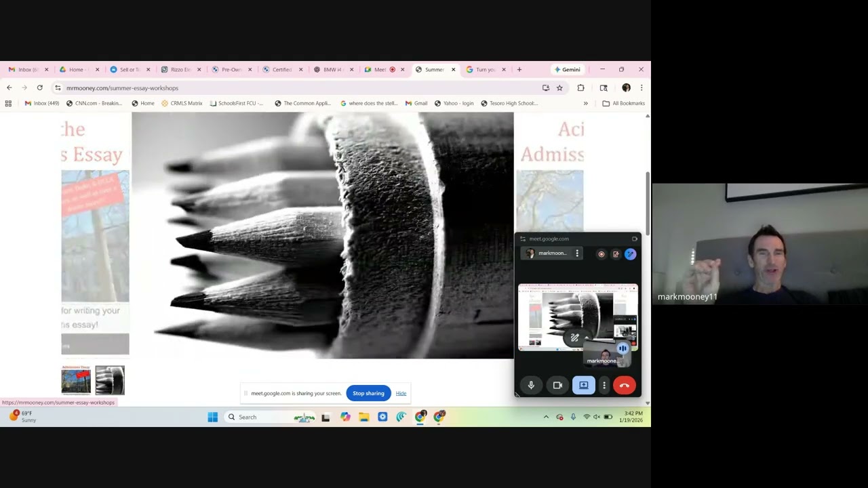Toggle the present screen button in Meet
This screenshot has width=868, height=488.
click(x=583, y=385)
